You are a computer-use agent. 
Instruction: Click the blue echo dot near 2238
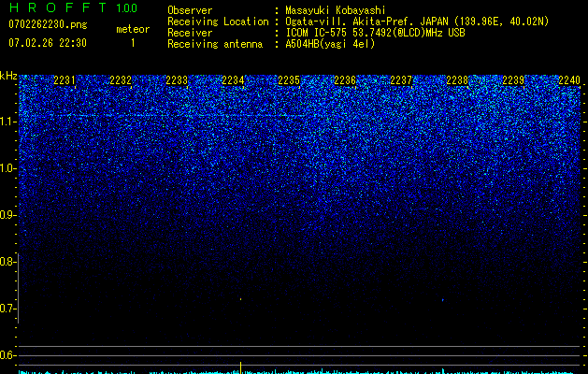(x=443, y=300)
